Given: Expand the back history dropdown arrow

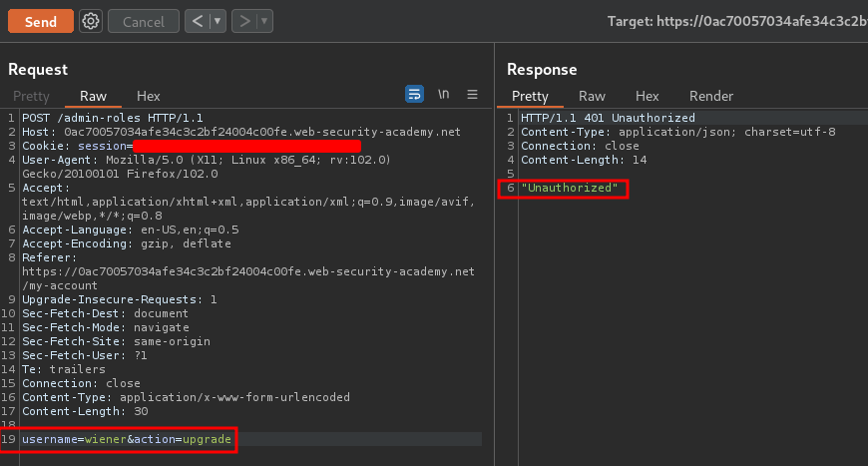Looking at the screenshot, I should [217, 21].
